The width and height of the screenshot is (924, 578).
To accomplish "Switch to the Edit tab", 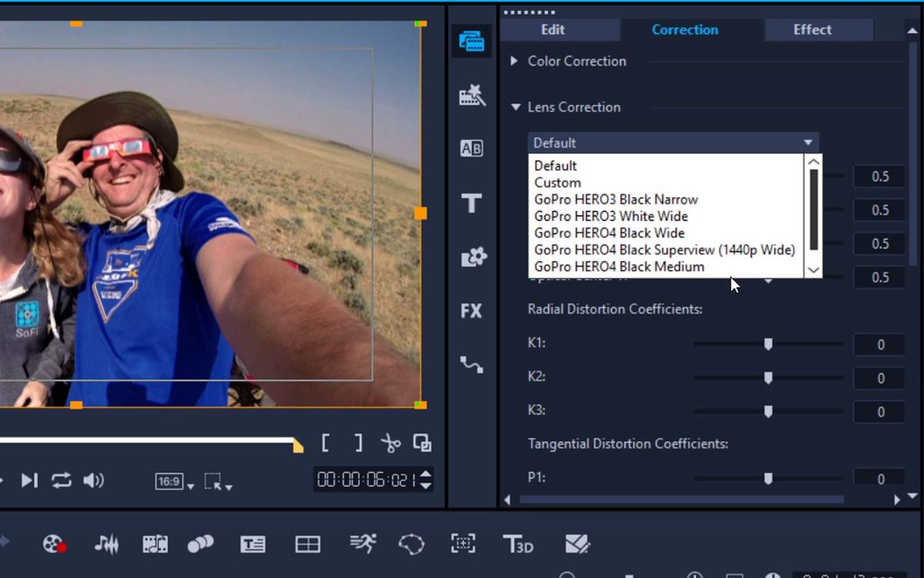I will (x=552, y=29).
